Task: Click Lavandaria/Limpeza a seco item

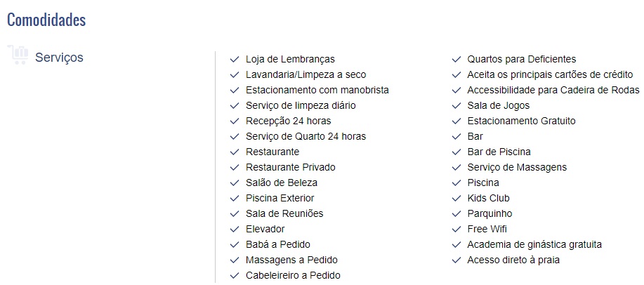Action: (x=305, y=74)
